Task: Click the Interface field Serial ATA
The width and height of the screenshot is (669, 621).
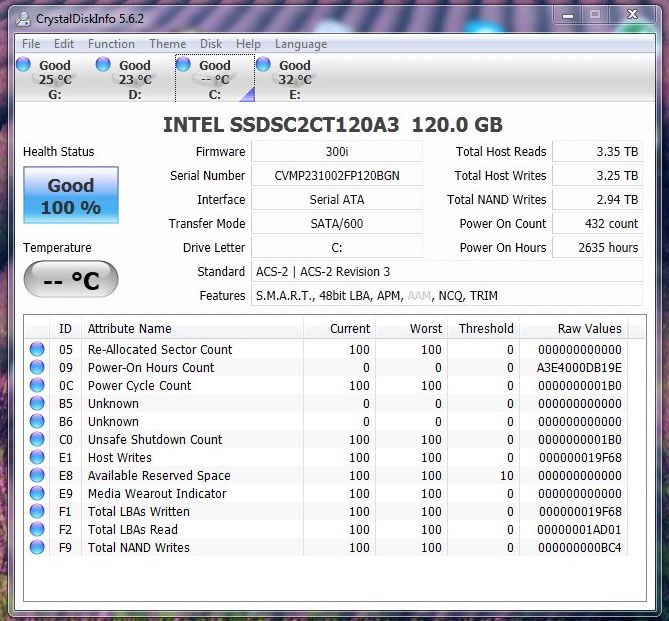Action: pos(337,199)
